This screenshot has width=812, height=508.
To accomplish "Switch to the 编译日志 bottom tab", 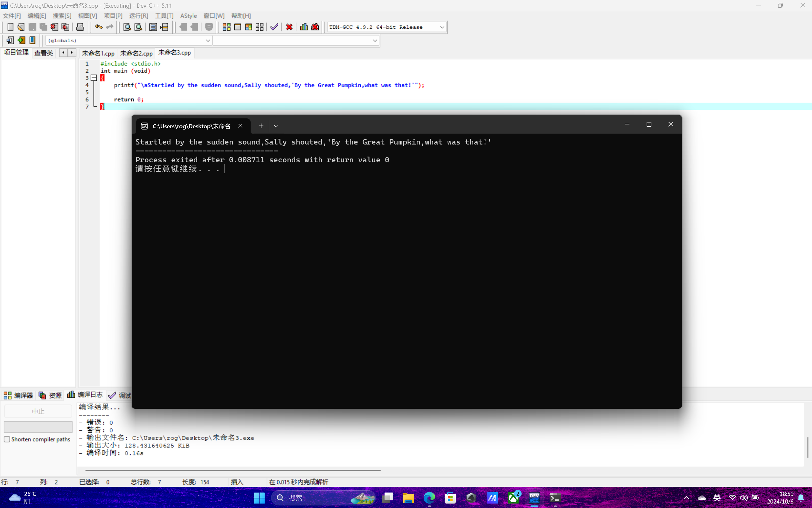I will pyautogui.click(x=86, y=395).
